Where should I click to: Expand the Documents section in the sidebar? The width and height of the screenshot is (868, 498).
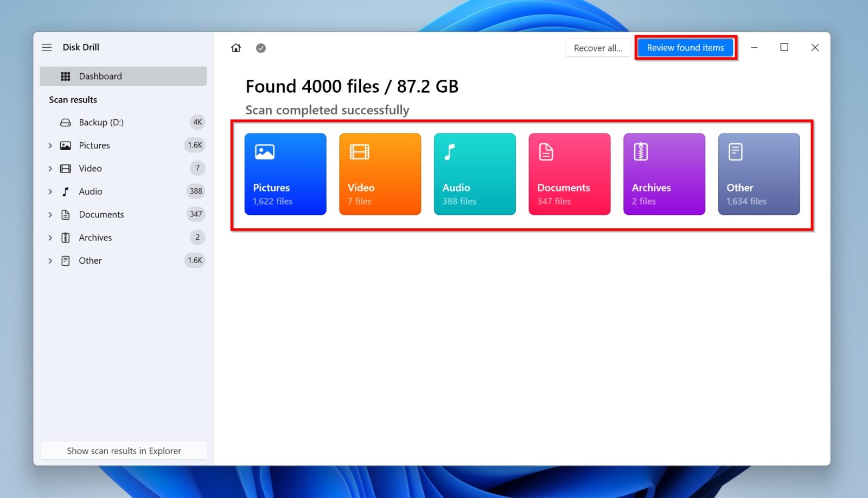[50, 214]
